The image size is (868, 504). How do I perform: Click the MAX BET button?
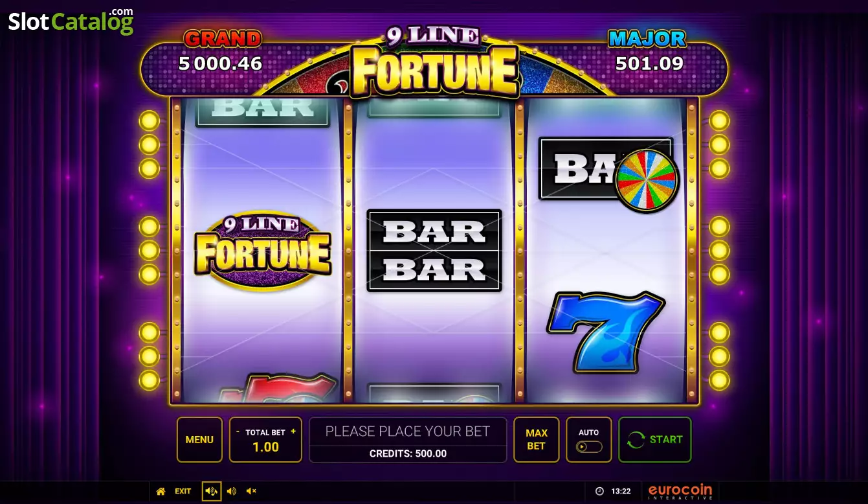coord(537,439)
